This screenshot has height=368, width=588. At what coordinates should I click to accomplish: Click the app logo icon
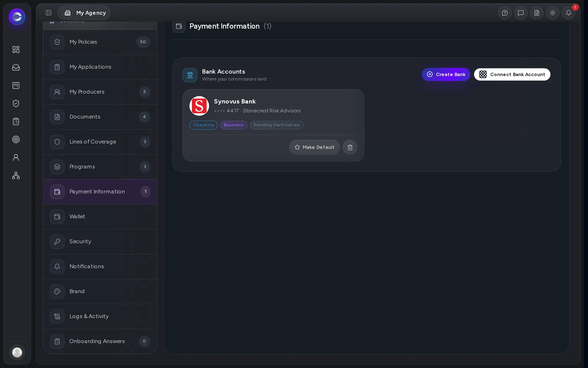coord(17,17)
